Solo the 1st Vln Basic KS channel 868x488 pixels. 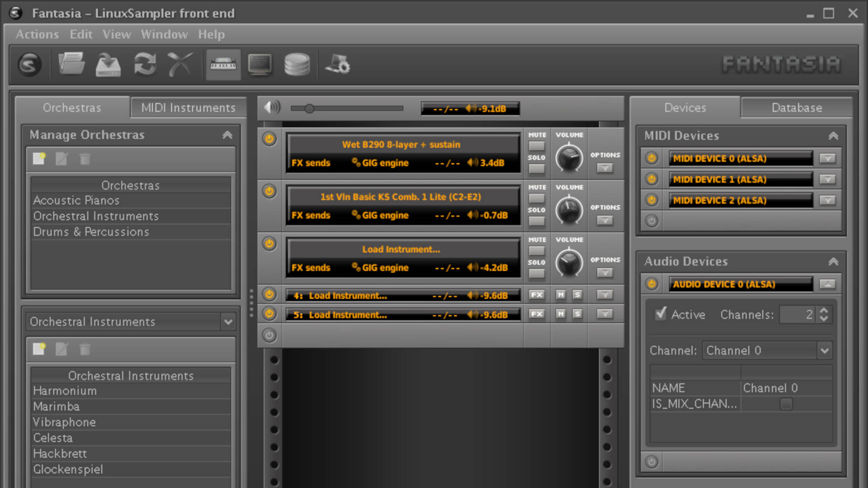tap(536, 221)
